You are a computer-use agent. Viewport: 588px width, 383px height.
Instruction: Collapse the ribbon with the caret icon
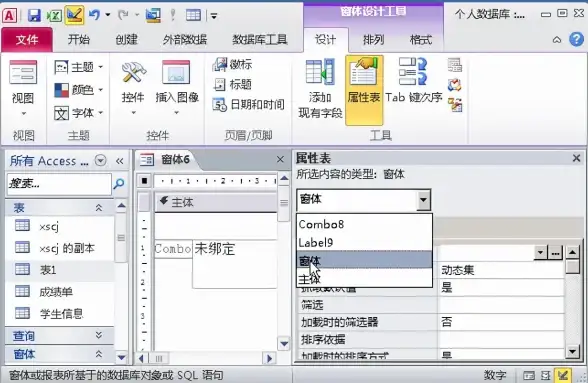(557, 40)
